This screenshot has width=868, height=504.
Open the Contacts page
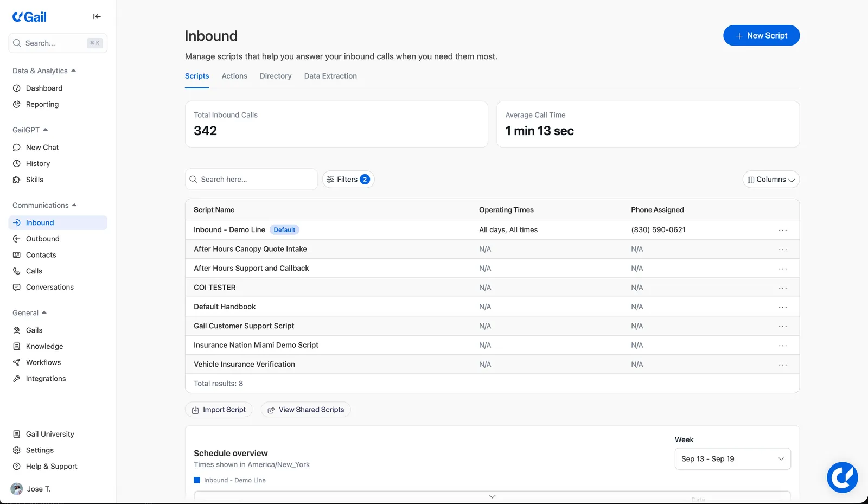41,256
